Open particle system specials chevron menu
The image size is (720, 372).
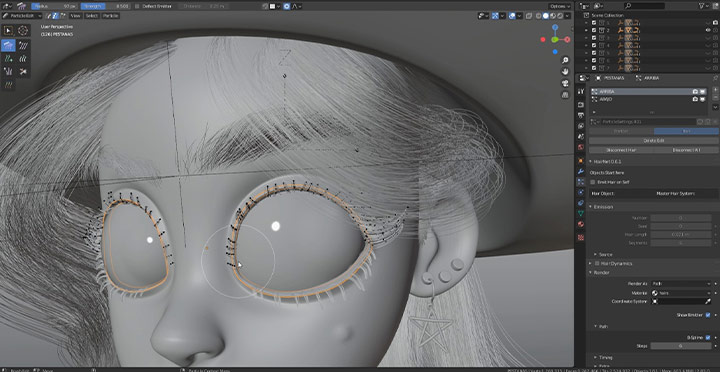click(715, 107)
